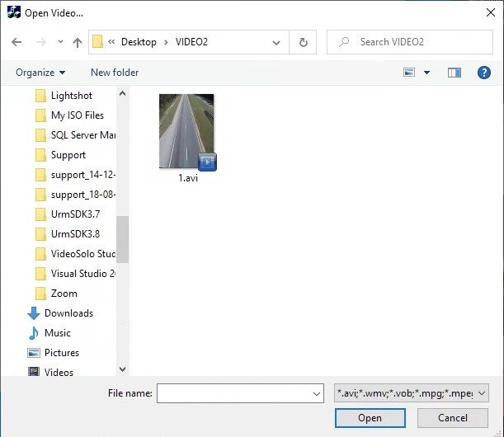The width and height of the screenshot is (504, 437).
Task: Select the My ISO Files folder
Action: point(78,115)
